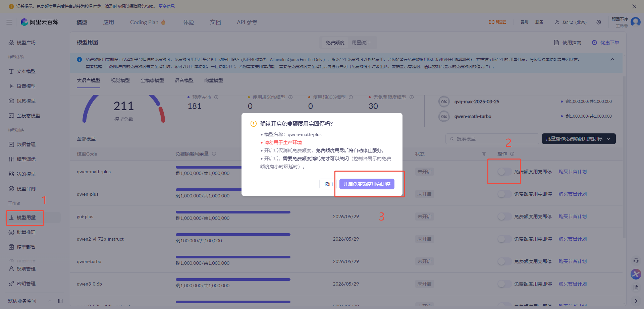Enable gui-plus 免费额度用完即停 switch
Viewport: 644px width, 309px height.
tap(503, 216)
